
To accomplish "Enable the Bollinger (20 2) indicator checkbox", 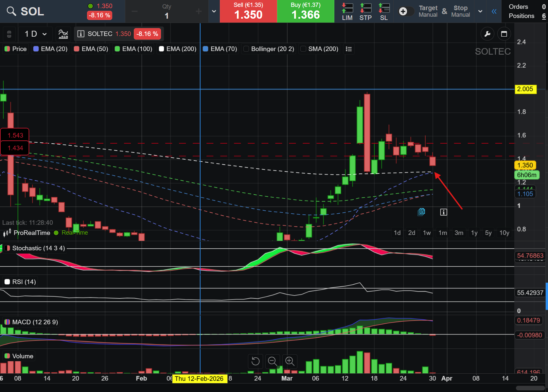I will (246, 49).
